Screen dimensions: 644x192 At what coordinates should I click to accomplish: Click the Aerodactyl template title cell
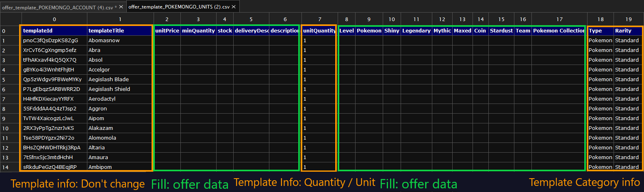point(120,99)
